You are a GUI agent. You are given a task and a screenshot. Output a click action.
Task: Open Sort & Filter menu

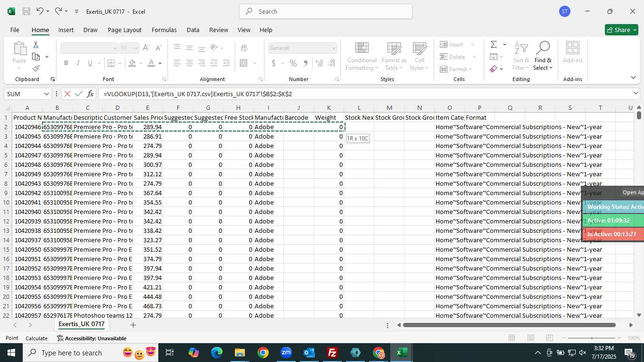pos(521,57)
